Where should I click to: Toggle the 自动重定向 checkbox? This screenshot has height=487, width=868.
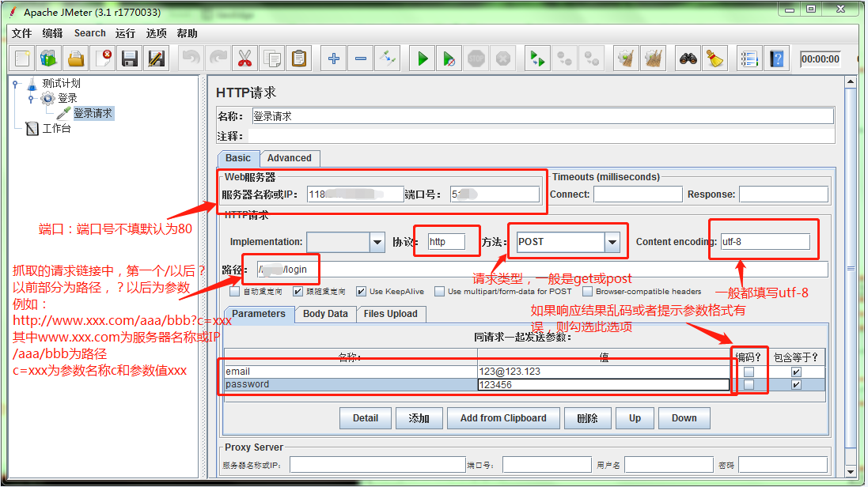pos(235,291)
